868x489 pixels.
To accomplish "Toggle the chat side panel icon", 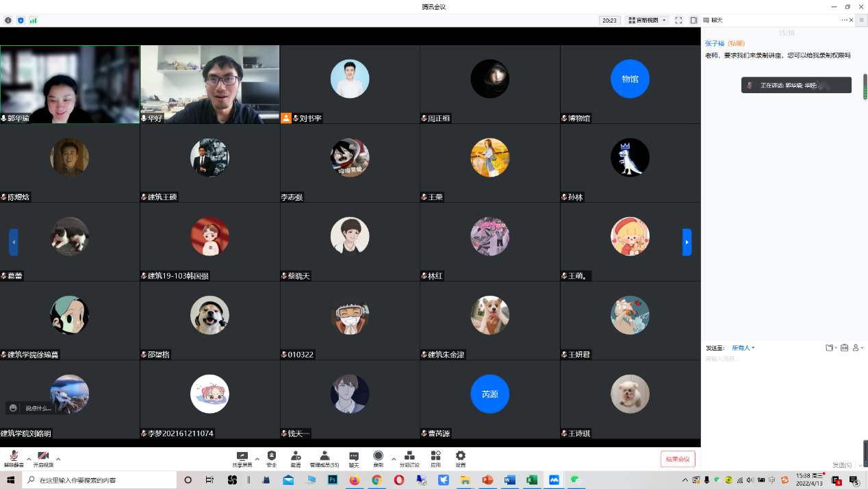I will click(x=693, y=21).
